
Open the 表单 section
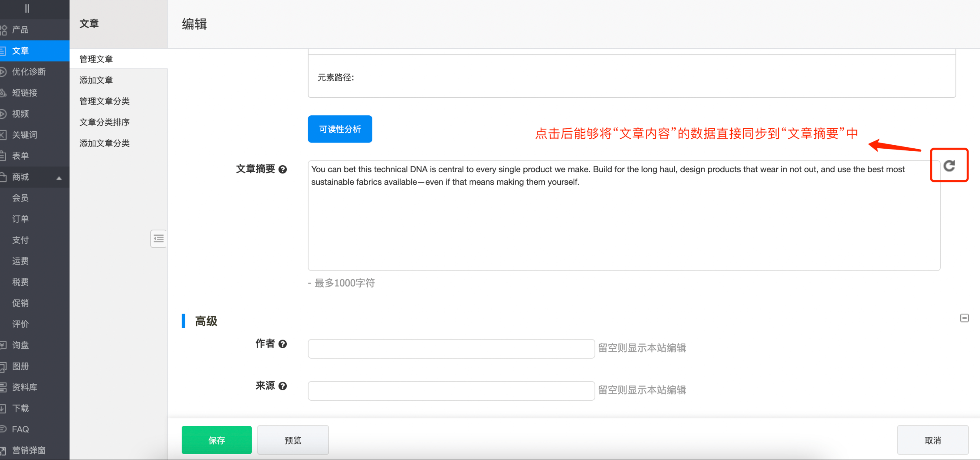tap(20, 156)
